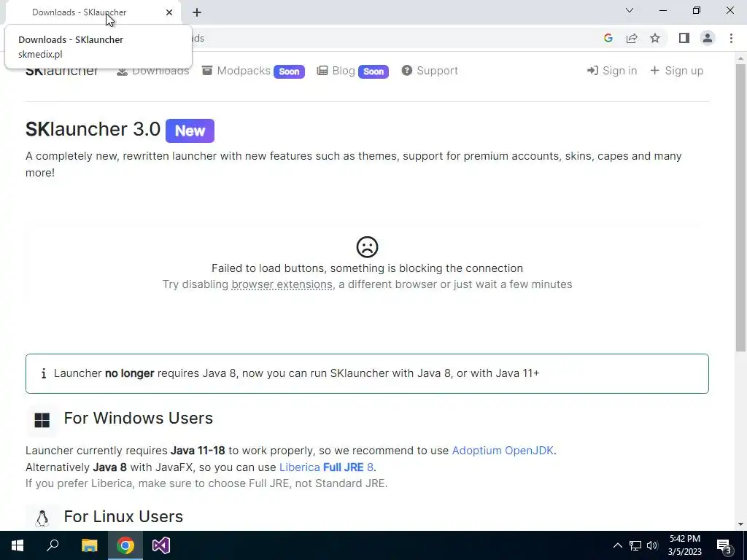Click the page vertical scrollbar thumb
This screenshot has width=747, height=560.
pos(740,208)
